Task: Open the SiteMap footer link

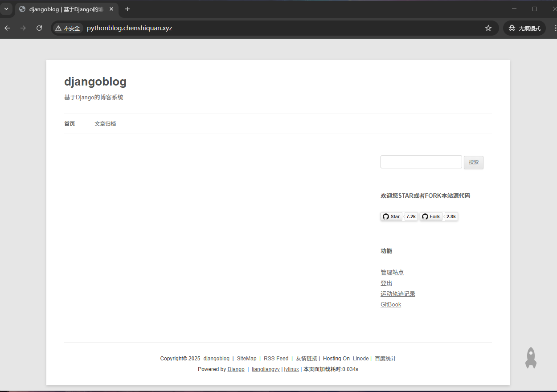Action: (x=247, y=359)
